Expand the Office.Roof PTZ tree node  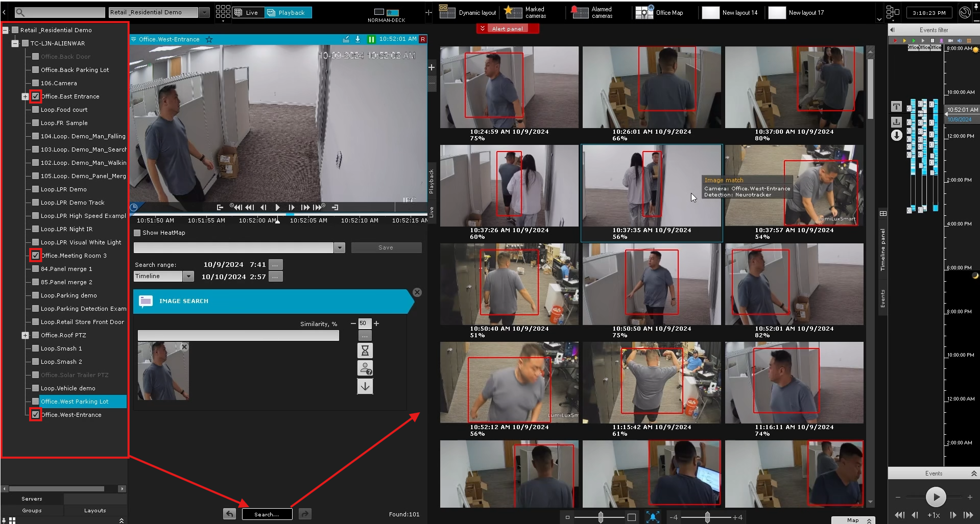coord(25,335)
